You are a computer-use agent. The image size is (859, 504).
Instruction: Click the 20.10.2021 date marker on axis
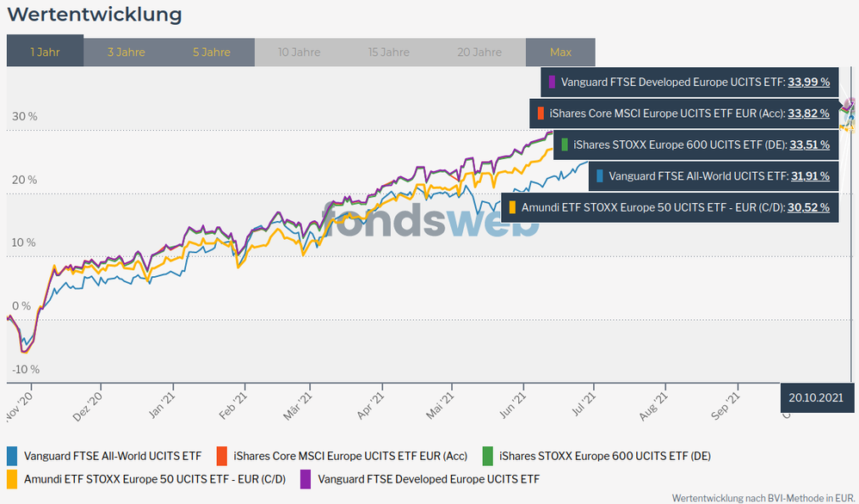click(815, 397)
